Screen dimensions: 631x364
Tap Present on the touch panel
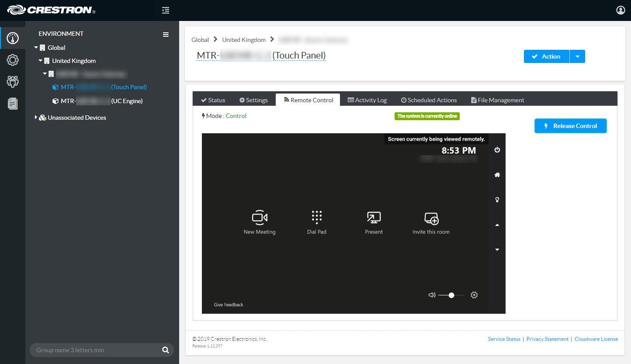point(374,222)
